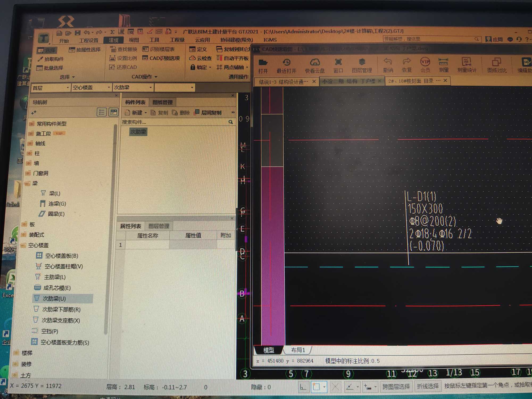Open CAD识别选项
532x399 pixels.
click(x=161, y=58)
